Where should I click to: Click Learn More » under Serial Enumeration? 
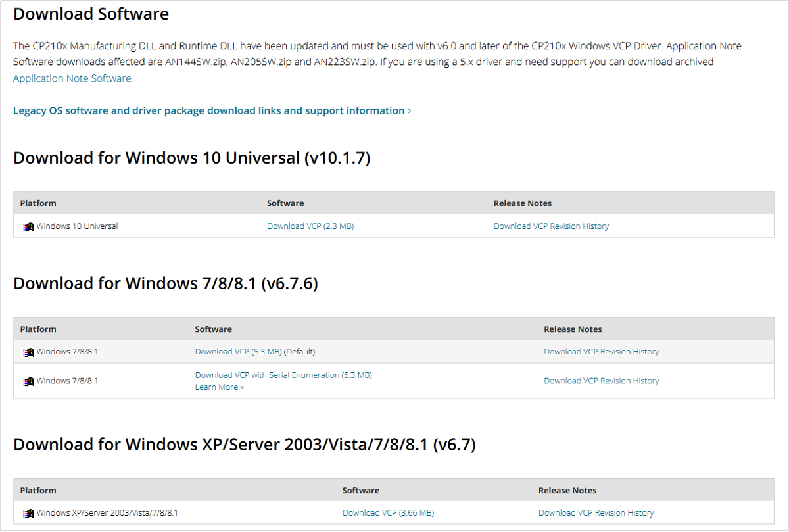point(219,387)
